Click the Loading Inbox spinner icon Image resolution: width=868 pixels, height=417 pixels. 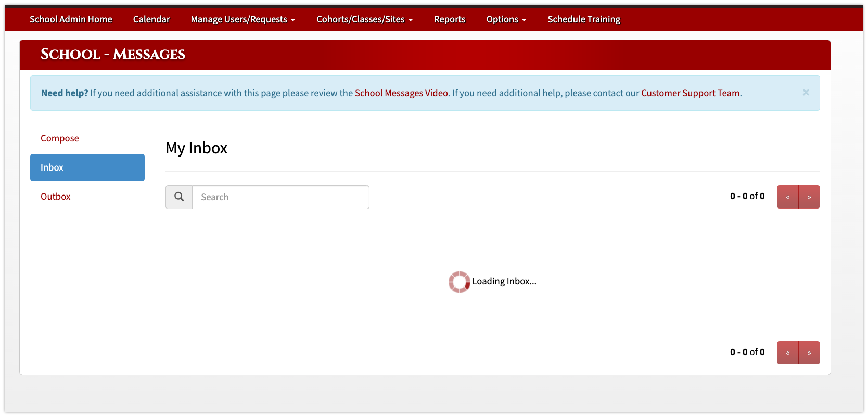(x=459, y=282)
